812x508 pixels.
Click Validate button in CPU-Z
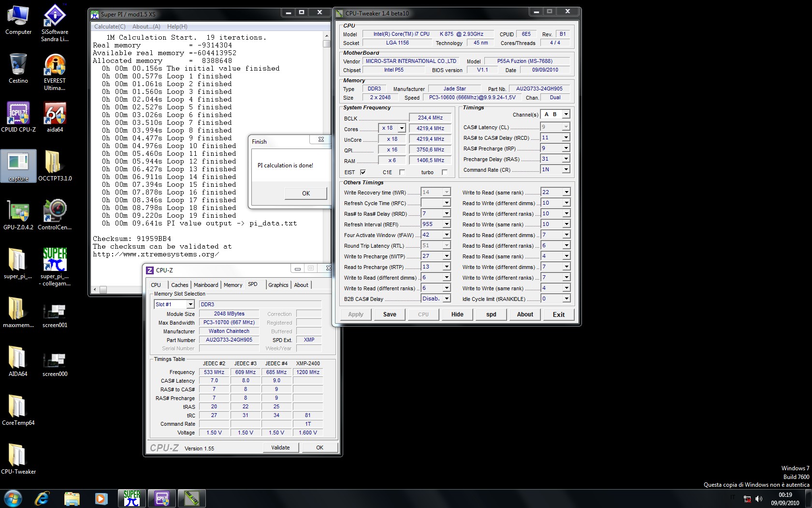coord(280,448)
